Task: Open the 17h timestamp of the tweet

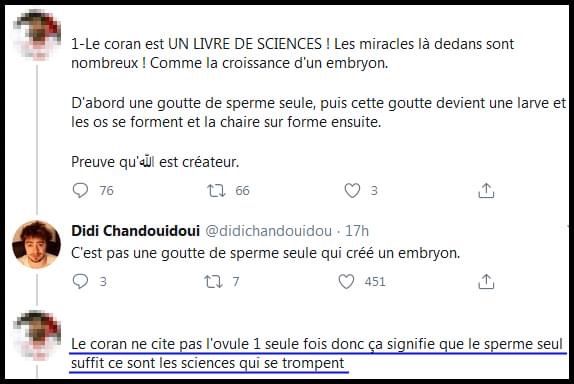Action: tap(357, 231)
